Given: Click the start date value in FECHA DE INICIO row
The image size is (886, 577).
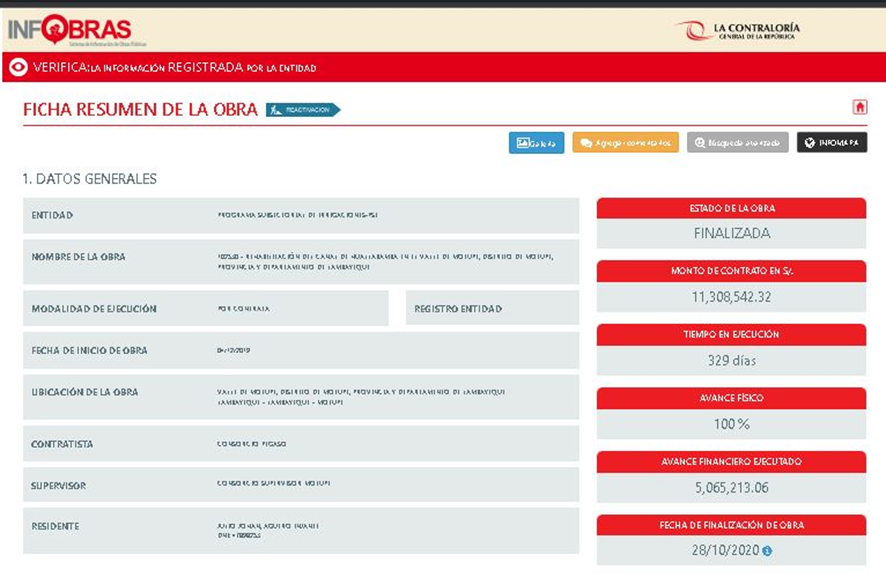Looking at the screenshot, I should coord(233,350).
